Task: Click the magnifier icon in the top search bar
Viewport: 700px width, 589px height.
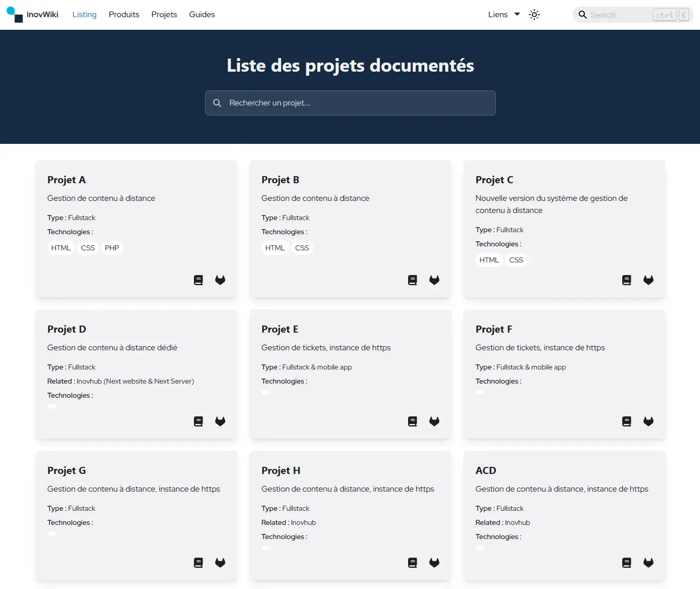Action: [582, 15]
